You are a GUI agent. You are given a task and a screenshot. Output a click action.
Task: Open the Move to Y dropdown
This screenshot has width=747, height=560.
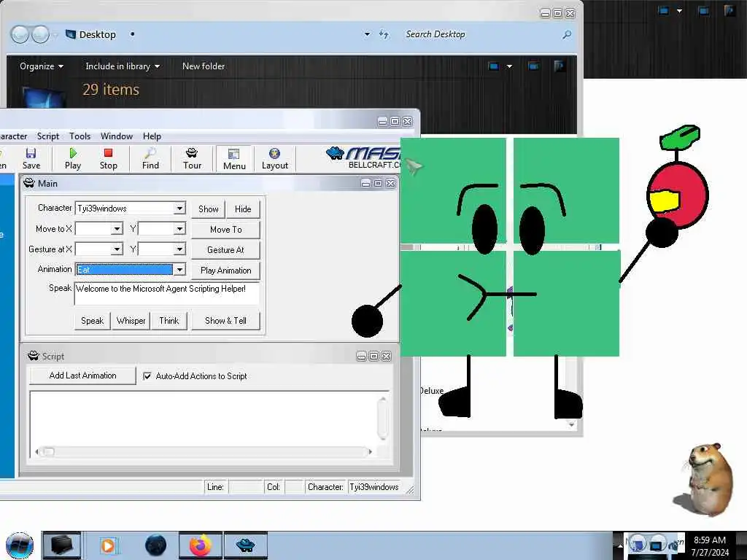pyautogui.click(x=179, y=229)
